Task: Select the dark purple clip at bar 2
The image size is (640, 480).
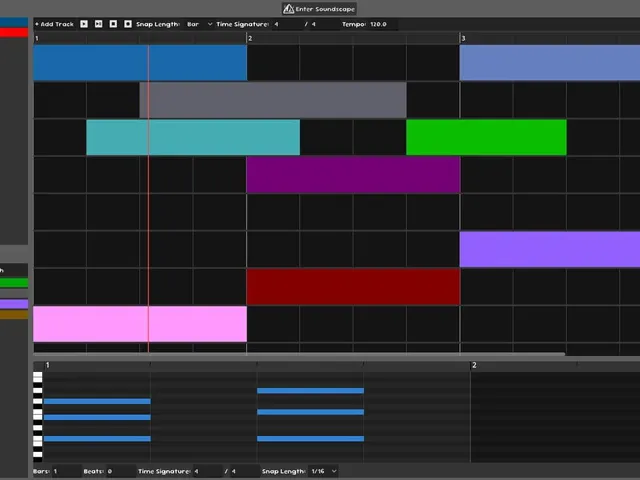Action: pos(353,175)
